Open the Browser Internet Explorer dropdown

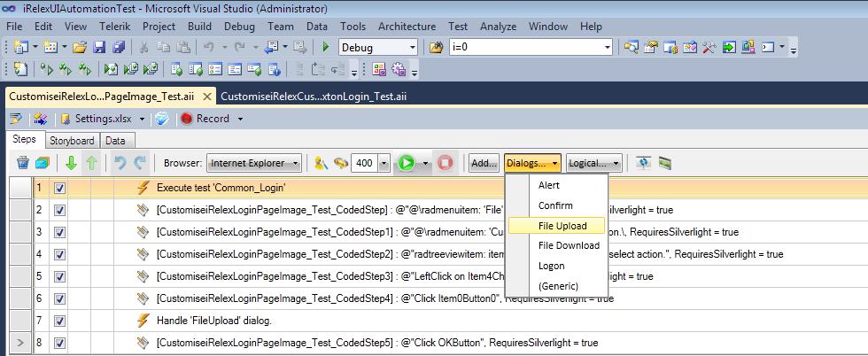(255, 163)
